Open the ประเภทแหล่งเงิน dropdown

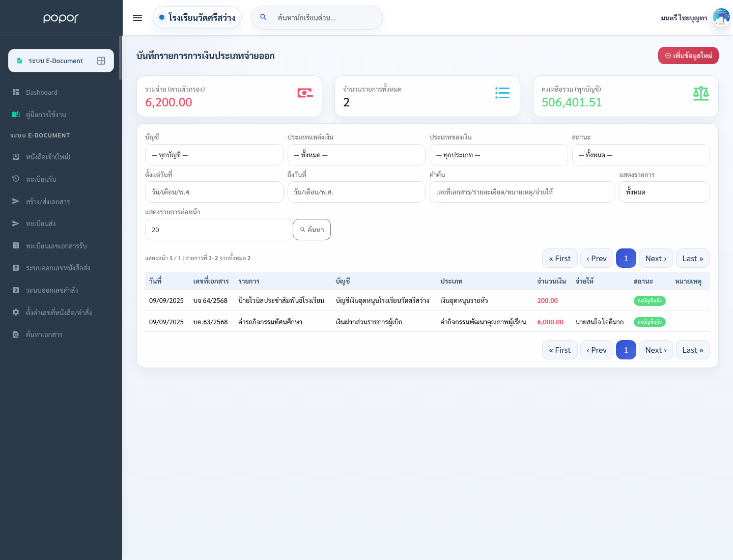356,155
